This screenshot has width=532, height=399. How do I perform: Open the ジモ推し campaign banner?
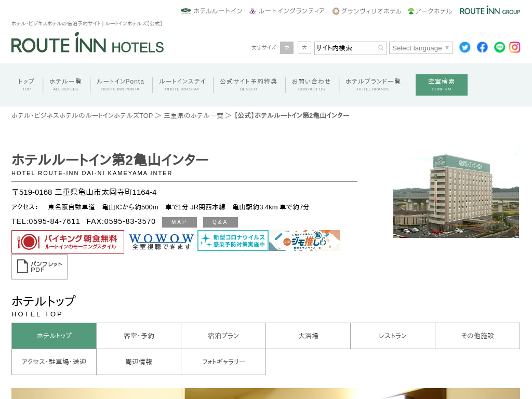(304, 241)
